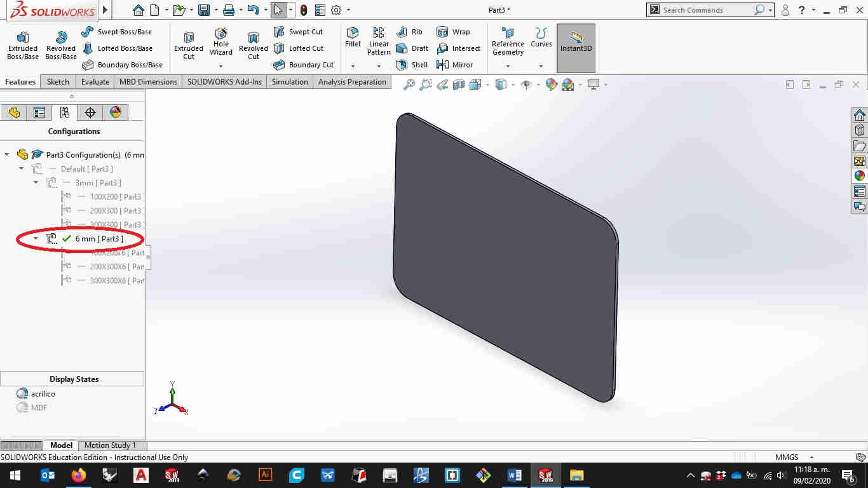Screen dimensions: 868x488
Task: Open the MBD Dimensions tab
Action: point(149,82)
